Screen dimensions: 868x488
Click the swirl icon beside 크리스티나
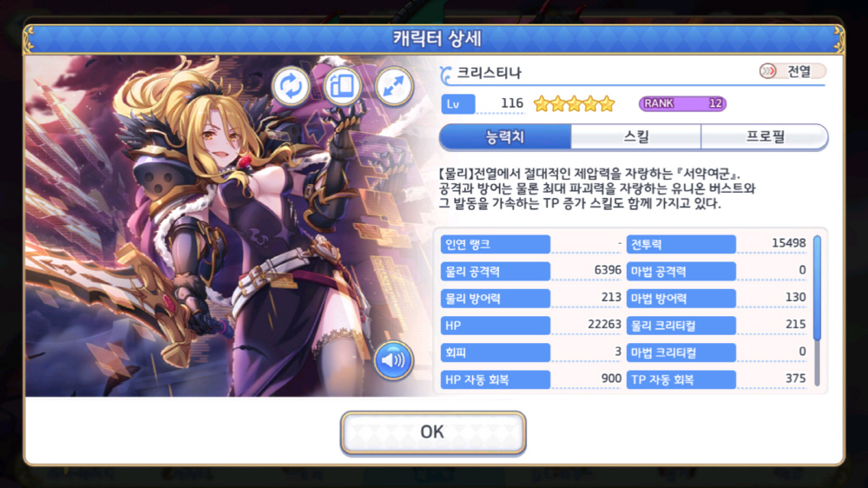click(x=445, y=75)
